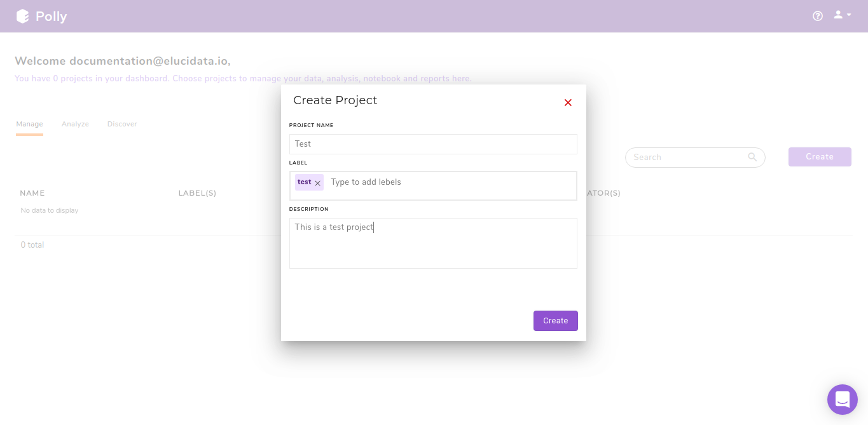
Task: Click the Search input box
Action: click(680, 157)
